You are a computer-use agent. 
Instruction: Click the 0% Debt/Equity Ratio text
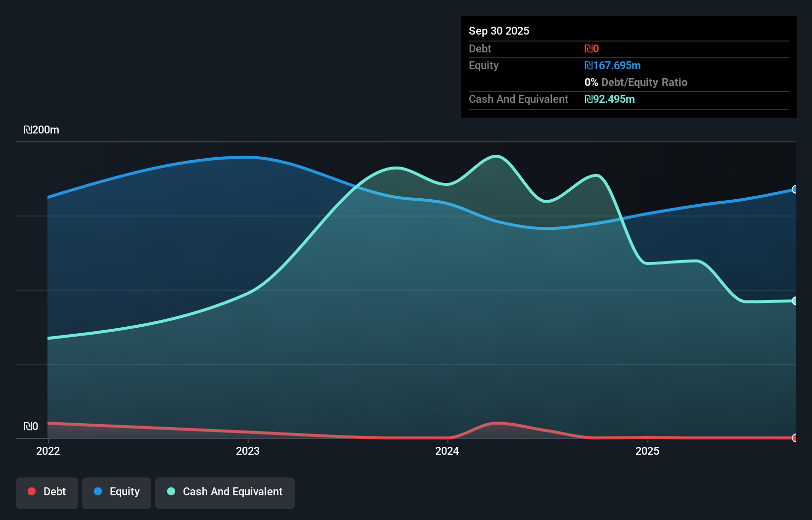(x=636, y=82)
